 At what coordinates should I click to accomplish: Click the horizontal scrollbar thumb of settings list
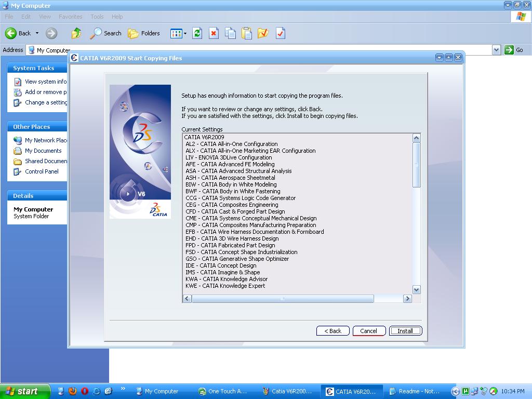283,299
